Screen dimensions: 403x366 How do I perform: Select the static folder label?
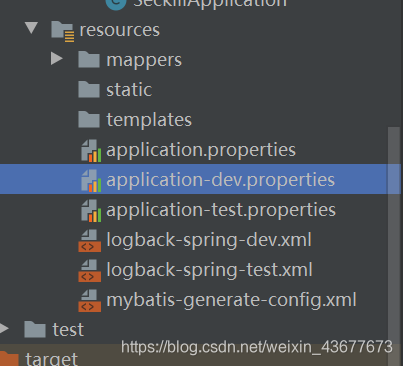point(129,90)
